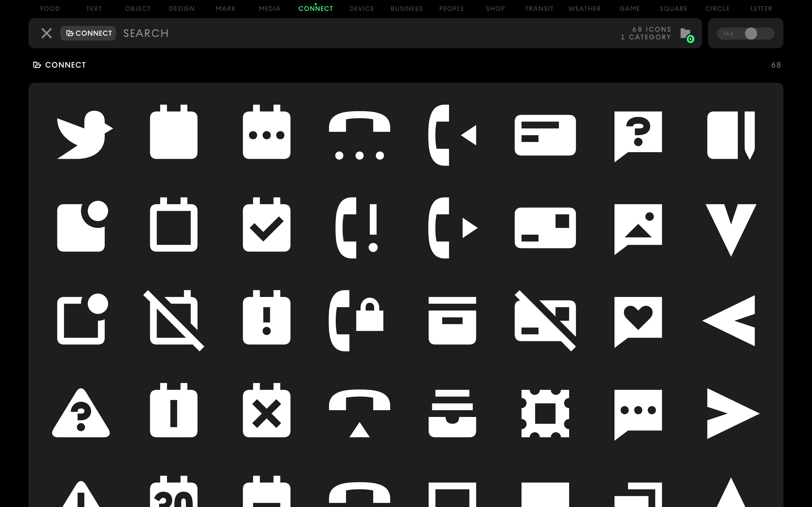Open the DEVICE category tab
Screen dimensions: 812x507
[x=361, y=9]
